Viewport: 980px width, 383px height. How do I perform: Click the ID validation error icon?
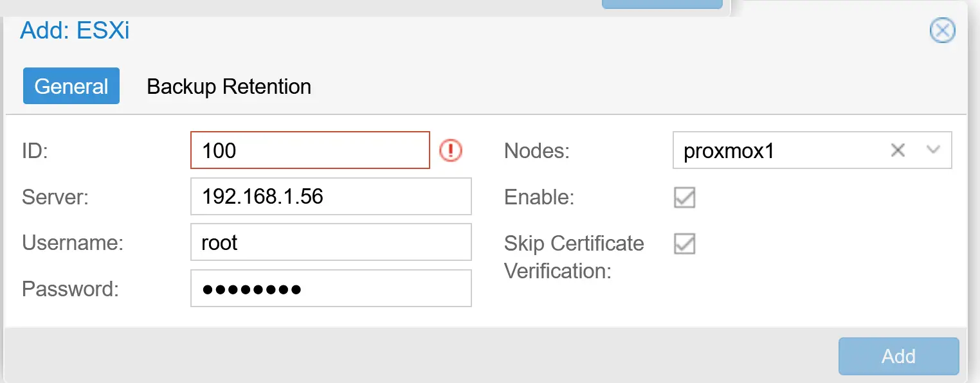[x=451, y=150]
